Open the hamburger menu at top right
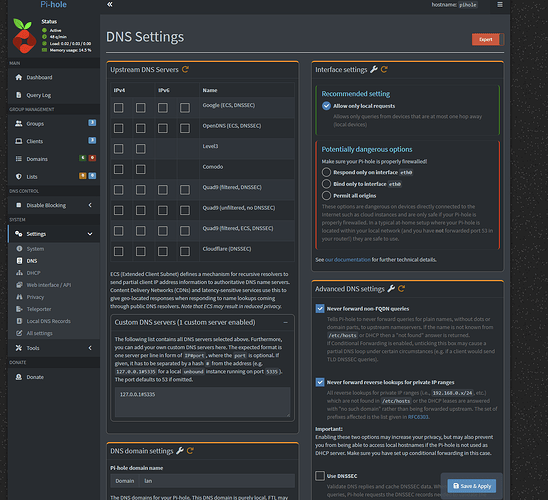The height and width of the screenshot is (500, 548). (500, 5)
